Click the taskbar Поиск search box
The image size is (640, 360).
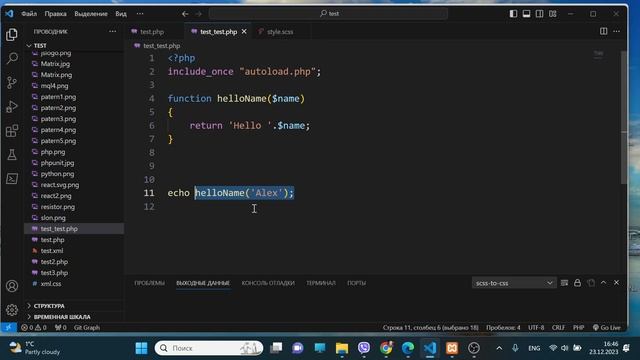pos(209,348)
